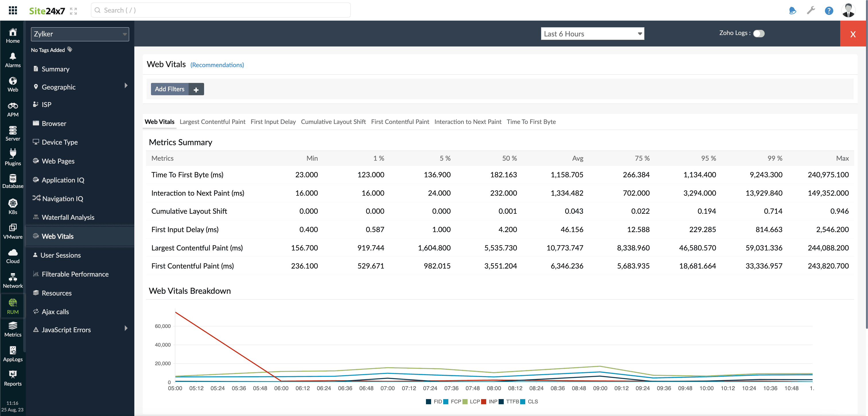Click the Web icon in the left sidebar
868x416 pixels.
pyautogui.click(x=12, y=84)
